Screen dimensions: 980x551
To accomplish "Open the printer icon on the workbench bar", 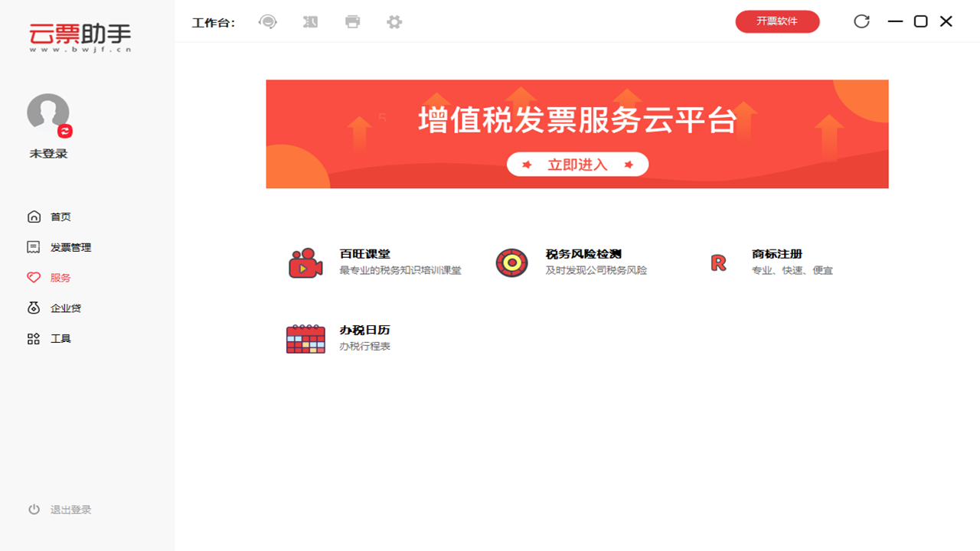I will click(x=352, y=21).
